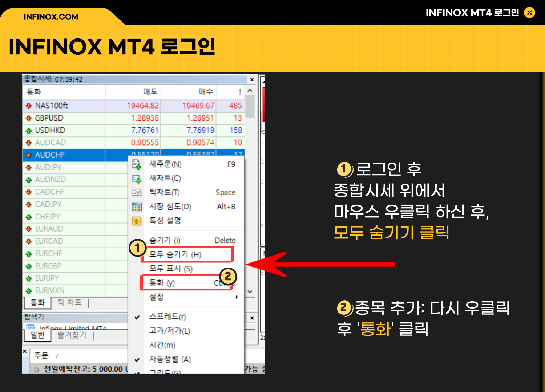Screen dimensions: 545x392
Task: Expand the 설정 submenu arrow
Action: 237,297
